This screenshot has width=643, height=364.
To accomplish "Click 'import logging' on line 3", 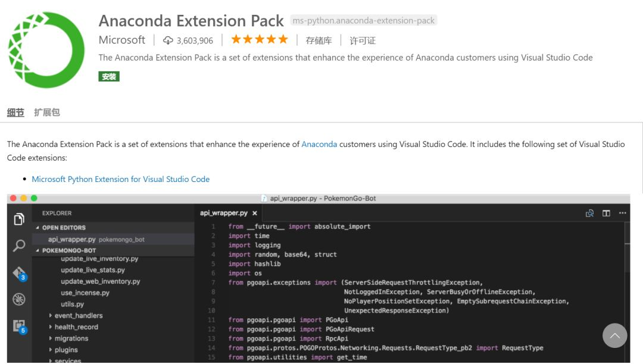I will point(254,245).
